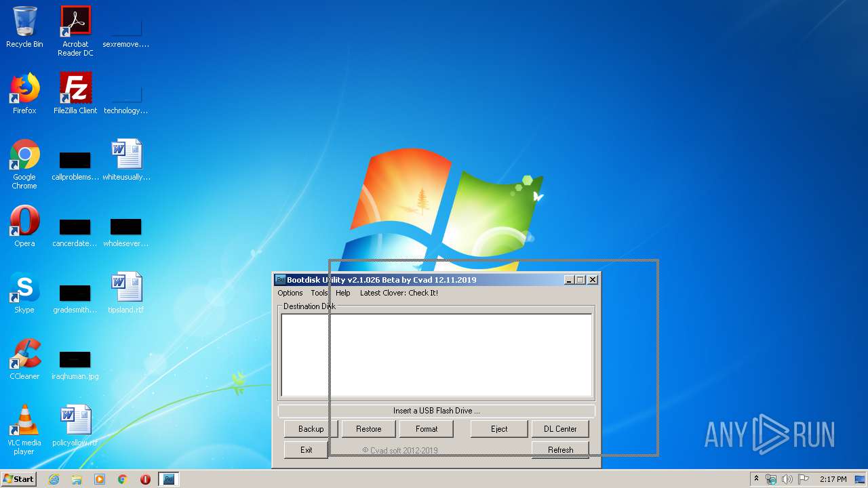This screenshot has width=868, height=488.
Task: Minimize the Bootdisk Utility window
Action: pos(569,279)
